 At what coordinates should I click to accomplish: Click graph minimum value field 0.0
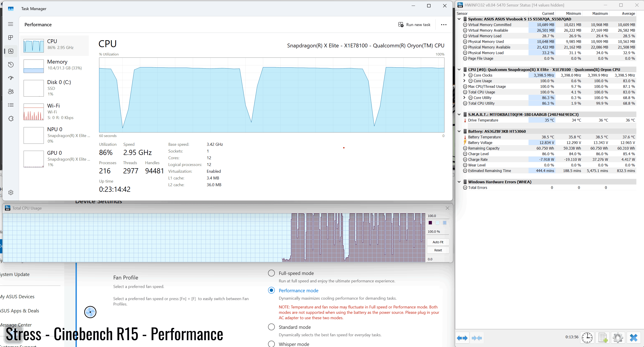tap(438, 259)
